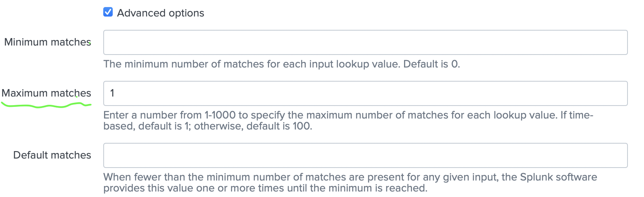Viewport: 644px width, 197px height.
Task: Click the "Minimum matches" field label
Action: 48,42
